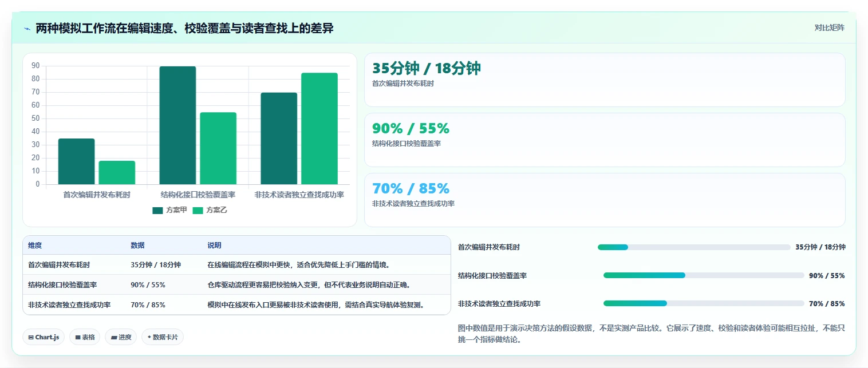Click the 方案甲 bar for 非技术读者独立查找成功率
Screen dimensions: 868x368
tap(279, 139)
